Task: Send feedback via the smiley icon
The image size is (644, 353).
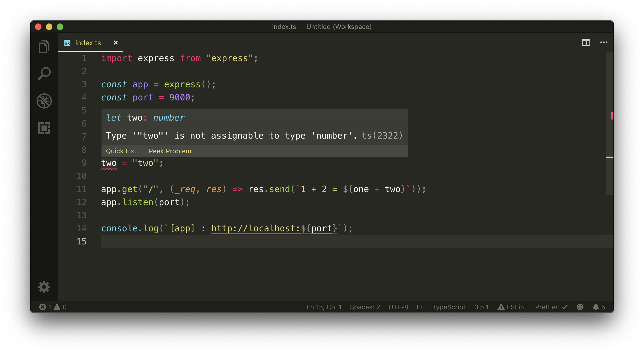Action: 580,307
